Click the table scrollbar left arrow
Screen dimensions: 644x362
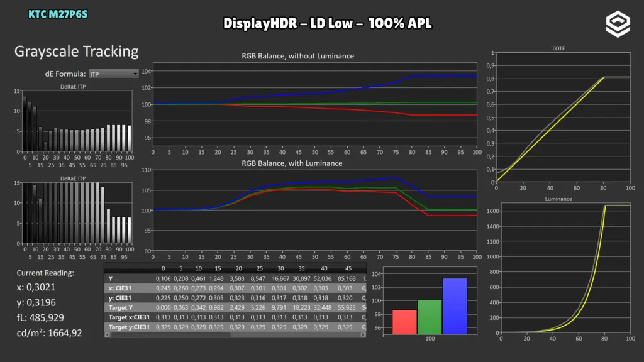click(x=108, y=335)
